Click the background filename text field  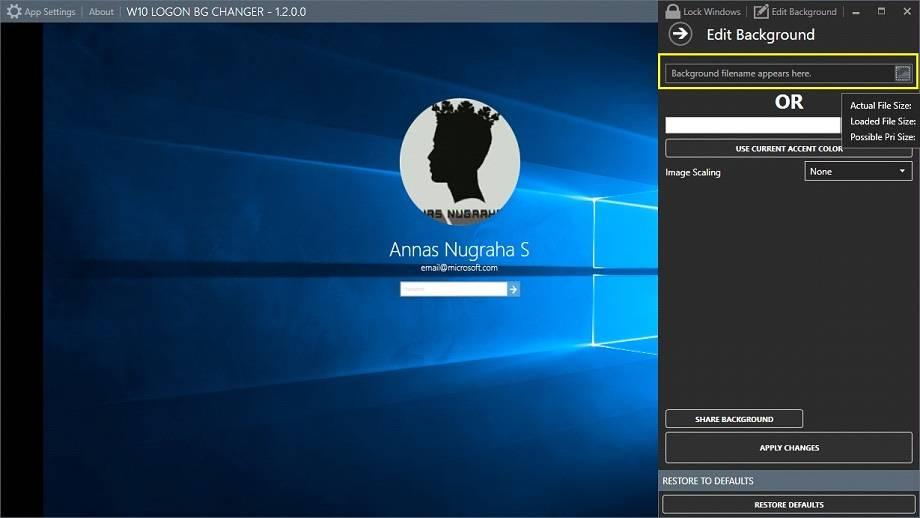click(x=779, y=73)
